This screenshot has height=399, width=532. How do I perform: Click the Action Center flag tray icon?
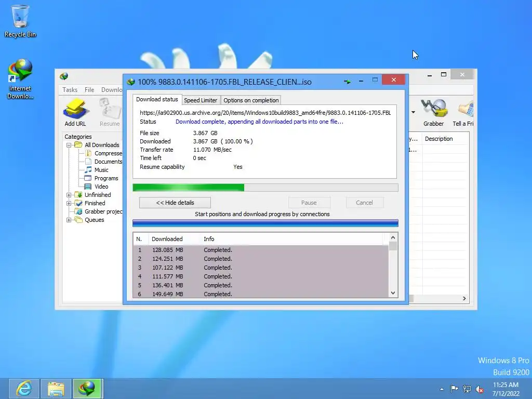[454, 389]
